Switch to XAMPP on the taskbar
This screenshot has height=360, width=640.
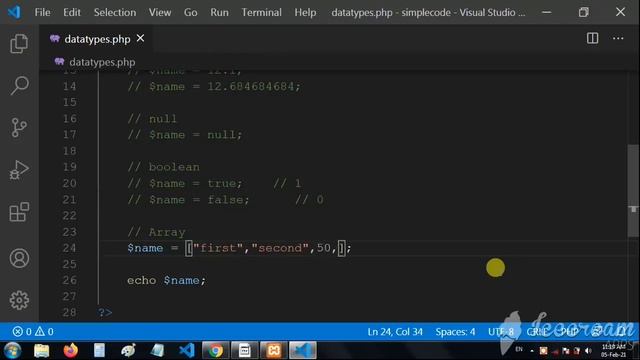coord(273,351)
